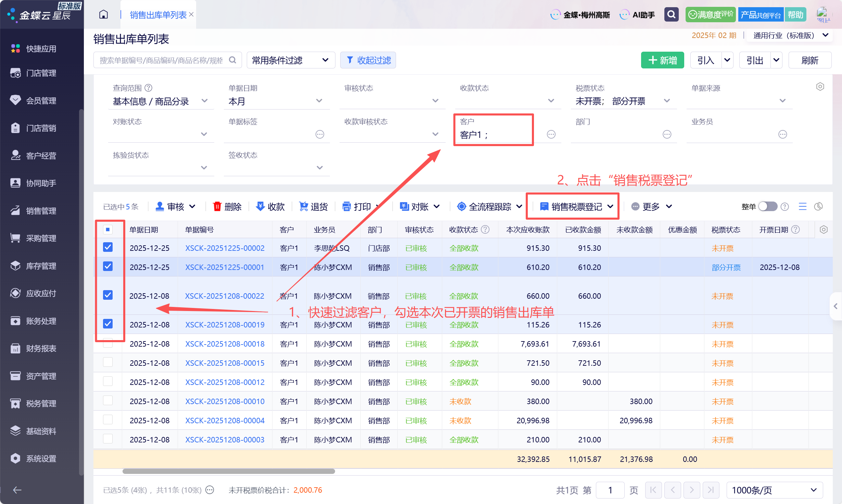Open order link XSCK-20251208-00004
The width and height of the screenshot is (842, 504).
225,421
